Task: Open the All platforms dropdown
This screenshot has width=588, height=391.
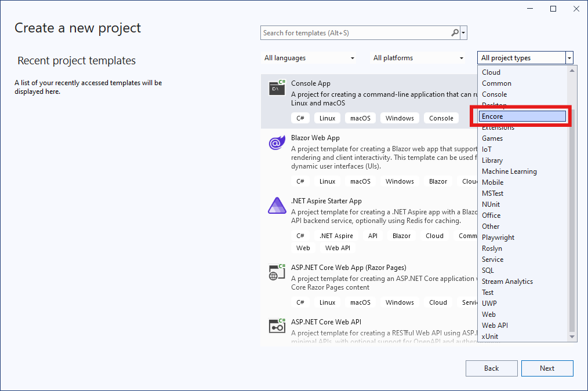Action: (419, 58)
